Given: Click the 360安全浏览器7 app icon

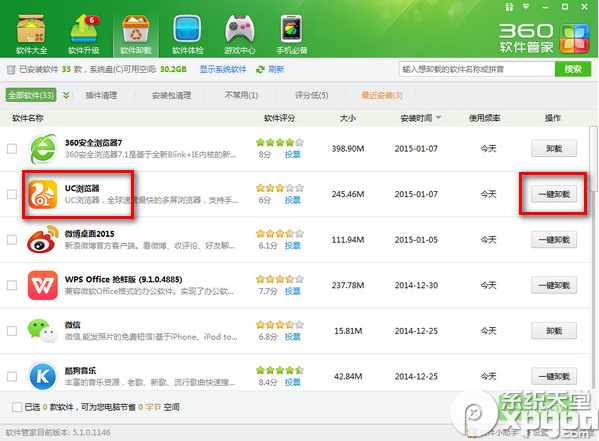Looking at the screenshot, I should coord(43,149).
